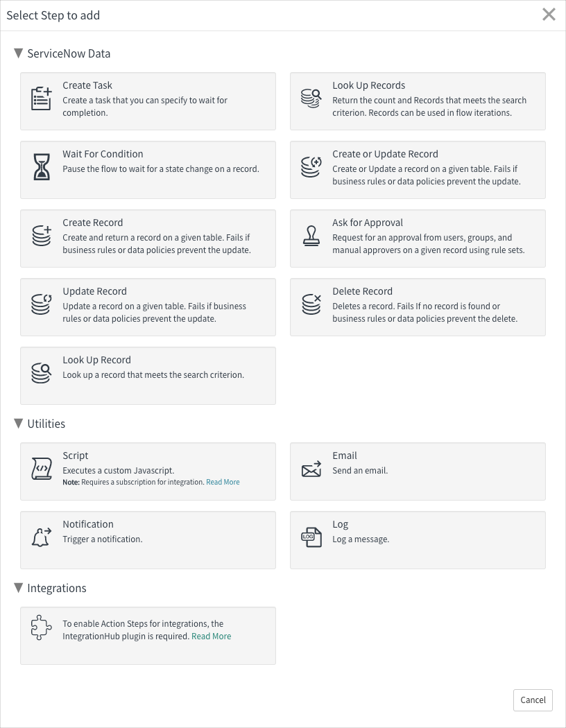Viewport: 566px width, 728px height.
Task: Click the Delete Record x icon
Action: tap(311, 303)
